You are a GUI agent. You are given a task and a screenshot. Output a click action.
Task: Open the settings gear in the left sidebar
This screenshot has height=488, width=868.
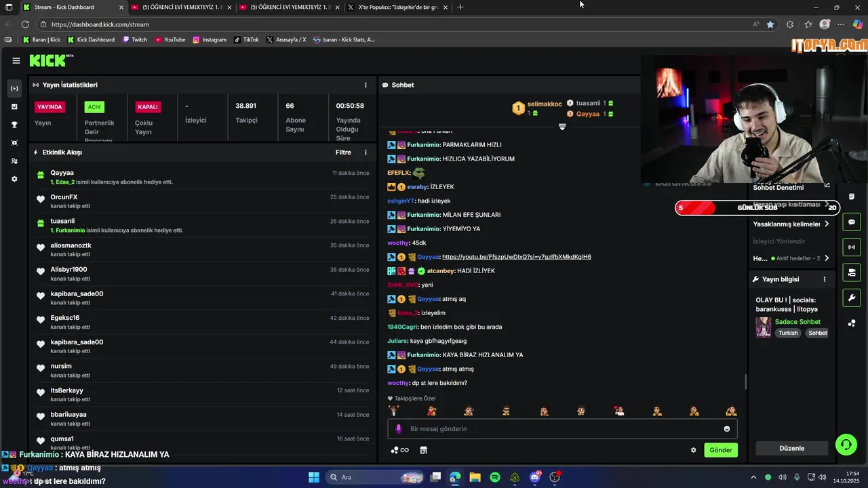pyautogui.click(x=14, y=179)
